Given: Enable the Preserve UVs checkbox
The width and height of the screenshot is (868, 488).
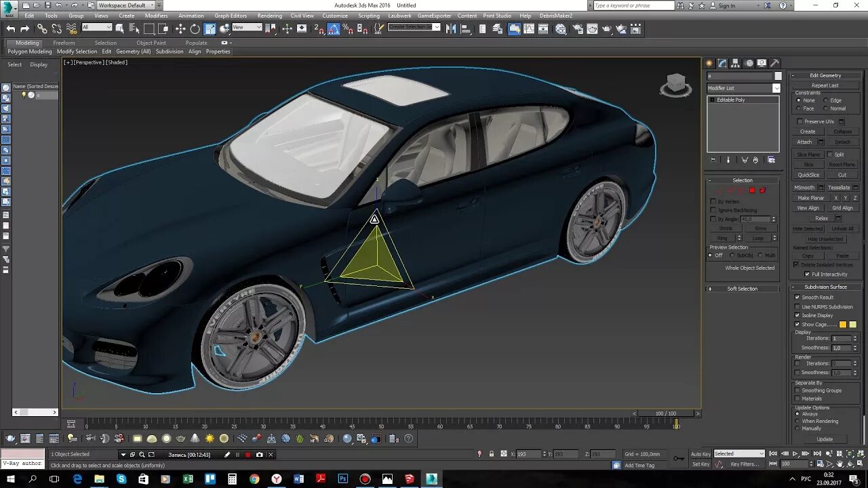Looking at the screenshot, I should [x=800, y=121].
